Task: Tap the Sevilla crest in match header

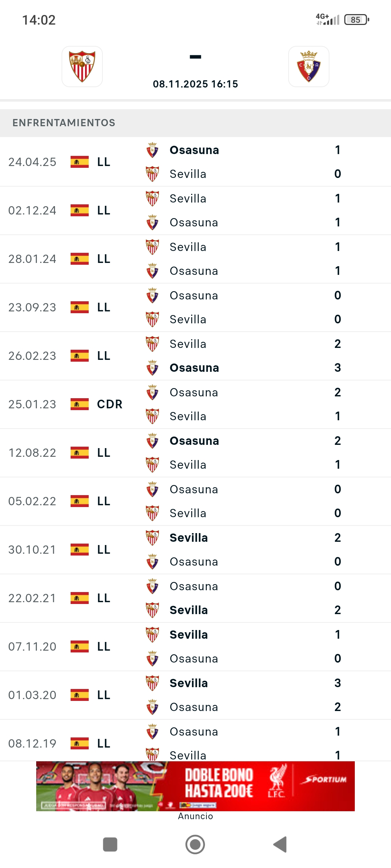Action: point(82,67)
